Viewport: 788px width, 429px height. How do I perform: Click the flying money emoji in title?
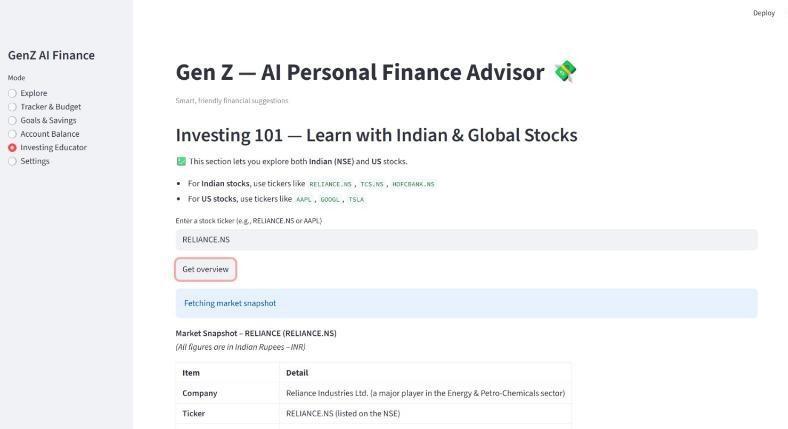pyautogui.click(x=565, y=72)
